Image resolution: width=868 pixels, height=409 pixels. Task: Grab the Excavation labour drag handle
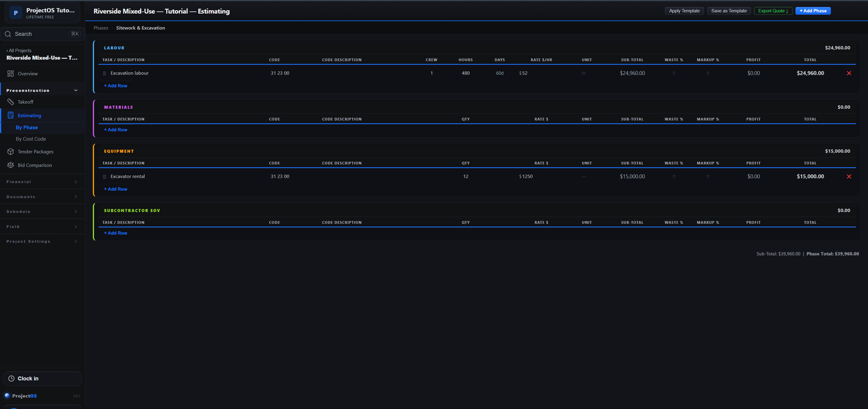105,73
